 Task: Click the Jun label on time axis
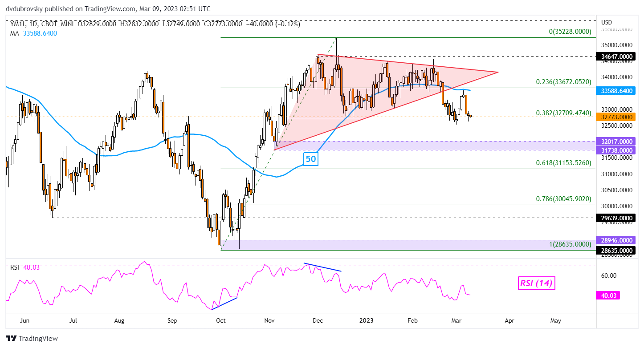[25, 320]
